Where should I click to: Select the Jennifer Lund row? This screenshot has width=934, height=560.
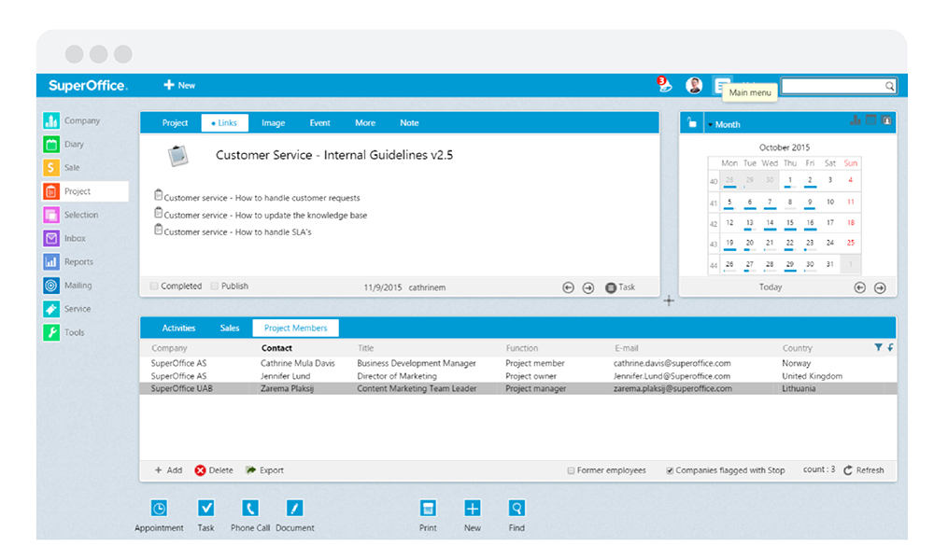(517, 376)
